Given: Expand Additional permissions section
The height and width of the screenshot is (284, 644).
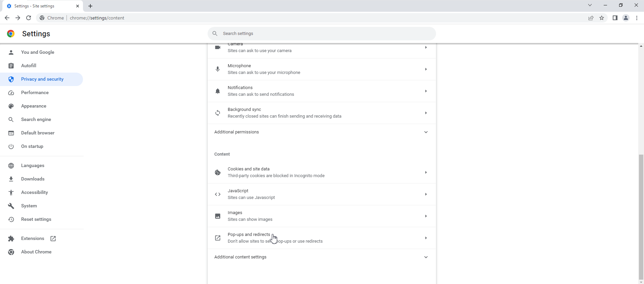Looking at the screenshot, I should tap(426, 132).
